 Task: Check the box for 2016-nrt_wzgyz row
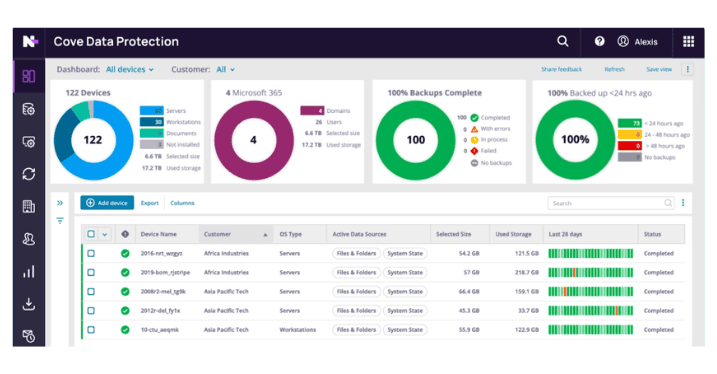[91, 253]
